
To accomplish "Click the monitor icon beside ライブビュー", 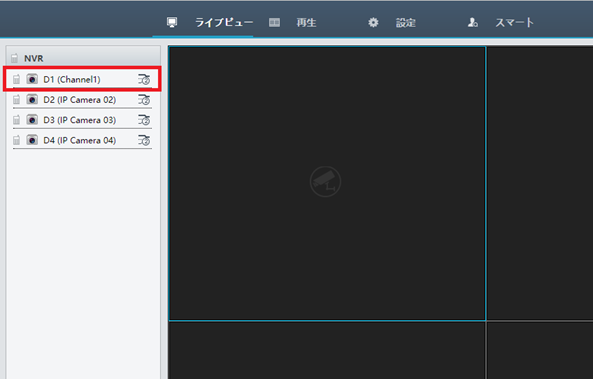I will [172, 23].
